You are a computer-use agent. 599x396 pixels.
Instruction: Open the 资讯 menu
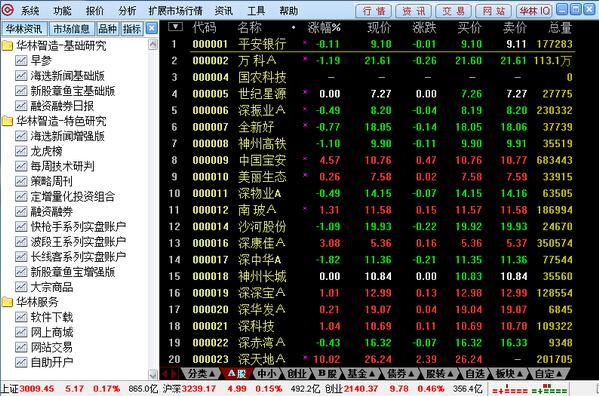click(223, 11)
